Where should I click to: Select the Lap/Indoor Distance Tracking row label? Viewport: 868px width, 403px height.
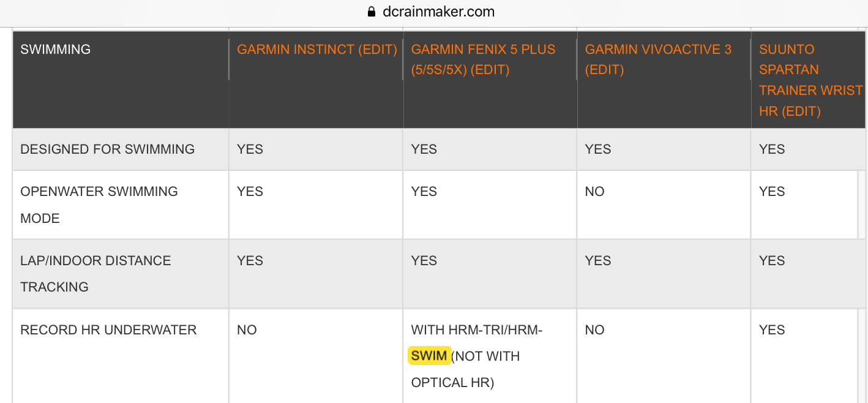95,274
